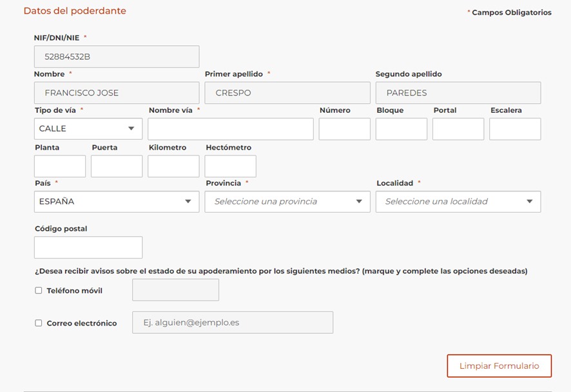Click the Escalera input box
571x392 pixels.
click(x=515, y=129)
